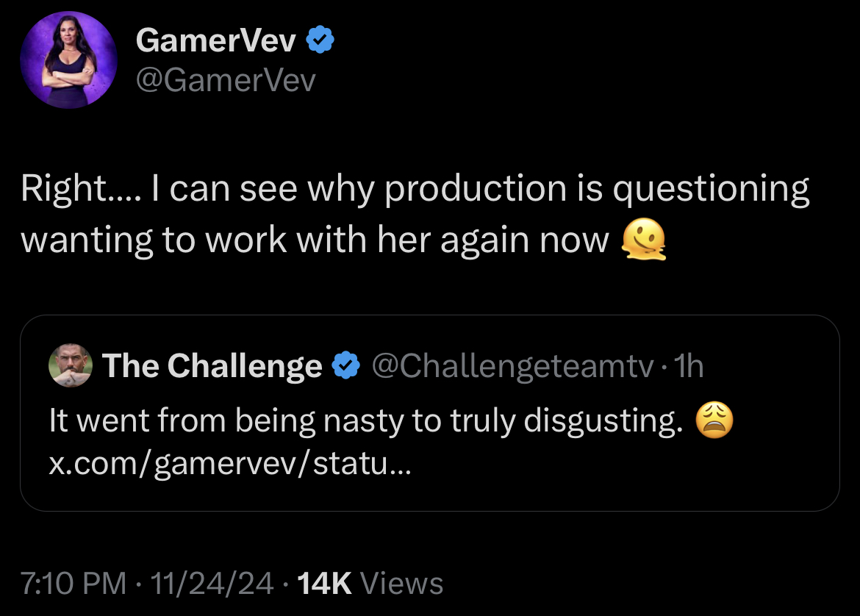The image size is (860, 616).
Task: Open the GamerVev display name
Action: 215,40
